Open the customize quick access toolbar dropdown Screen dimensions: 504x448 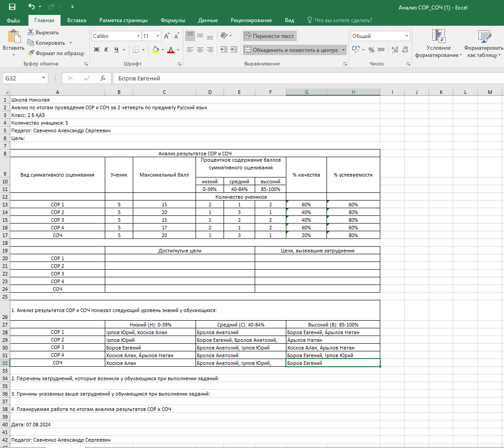point(72,7)
